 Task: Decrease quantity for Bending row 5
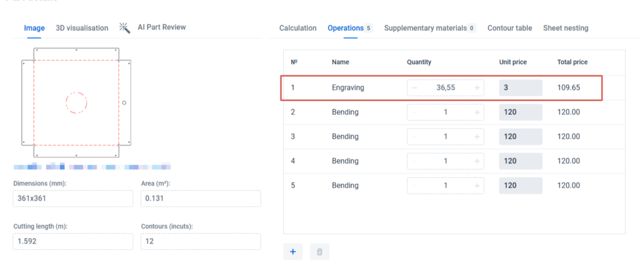click(x=414, y=186)
